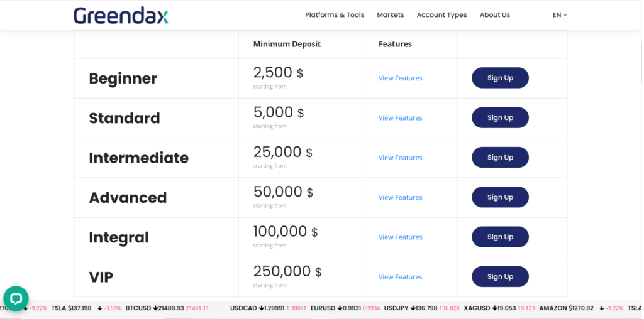Sign up for the Beginner account

coord(500,78)
